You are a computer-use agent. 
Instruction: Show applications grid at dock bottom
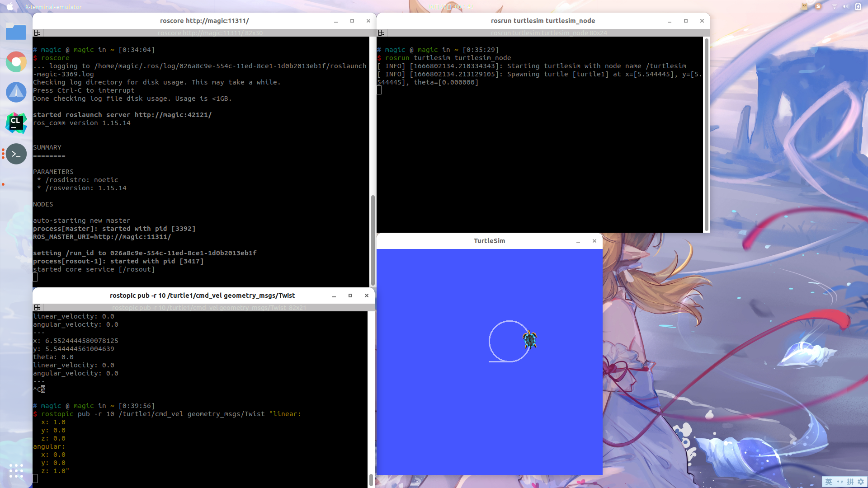16,471
